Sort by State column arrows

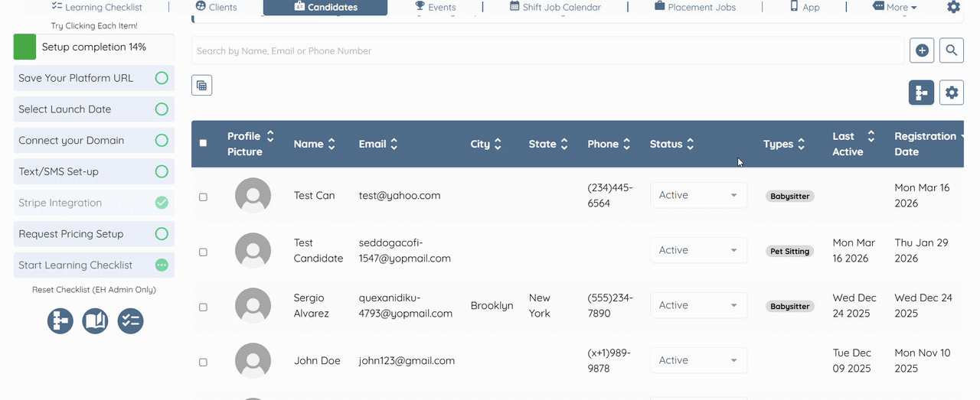[564, 144]
